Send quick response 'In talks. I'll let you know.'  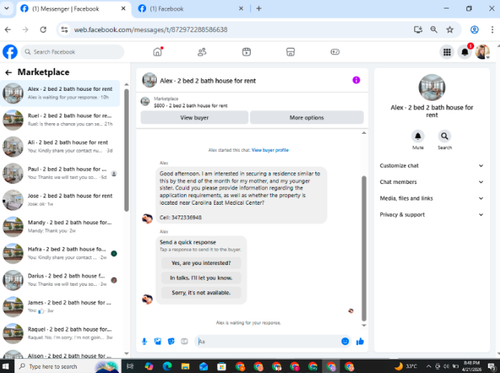[201, 278]
